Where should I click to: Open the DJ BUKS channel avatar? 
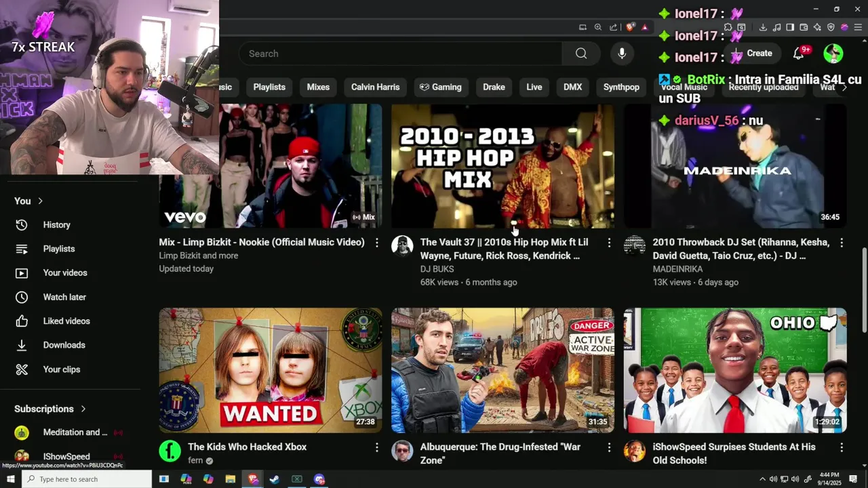(x=402, y=246)
